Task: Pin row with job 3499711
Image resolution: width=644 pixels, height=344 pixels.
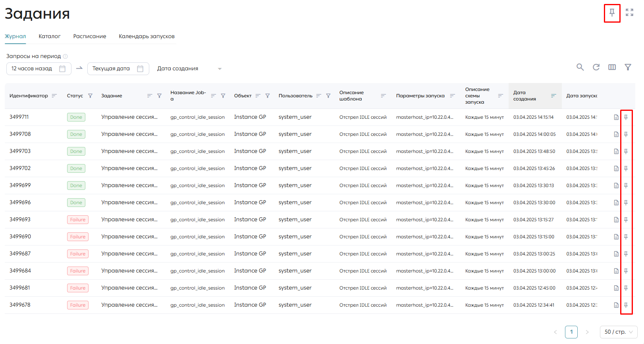Action: 626,117
